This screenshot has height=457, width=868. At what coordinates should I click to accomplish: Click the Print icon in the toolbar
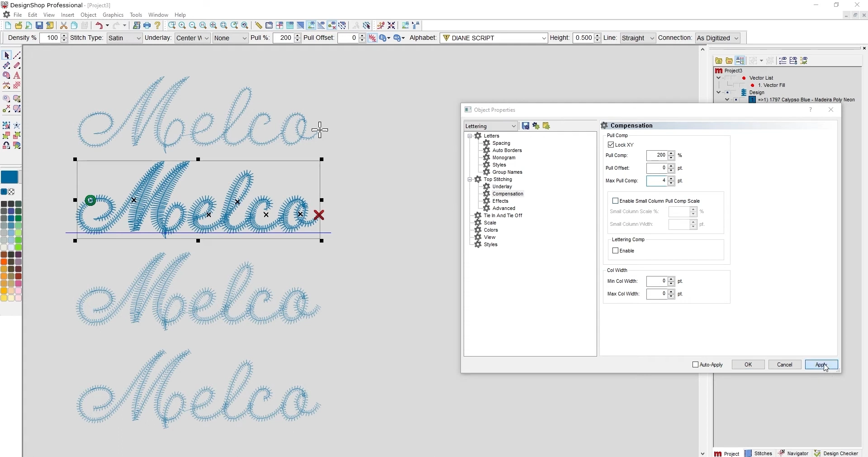click(x=147, y=26)
